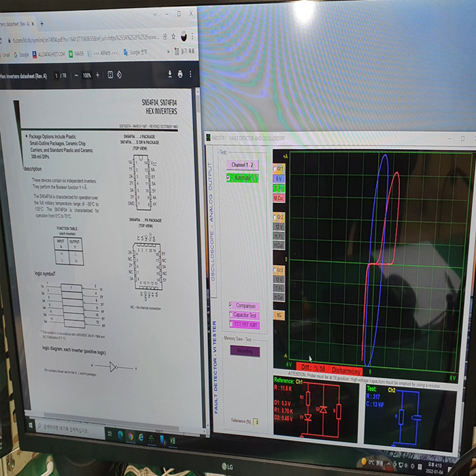
Task: Open Chrome's three-dot menu
Action: pyautogui.click(x=192, y=37)
